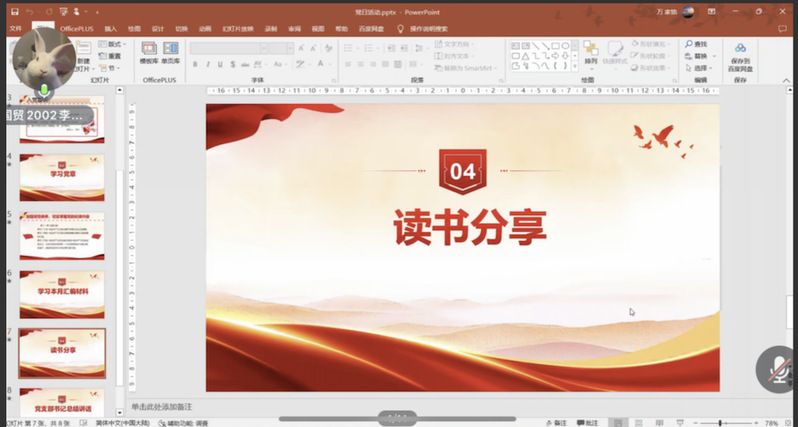Increase font size with larger A

coord(301,48)
